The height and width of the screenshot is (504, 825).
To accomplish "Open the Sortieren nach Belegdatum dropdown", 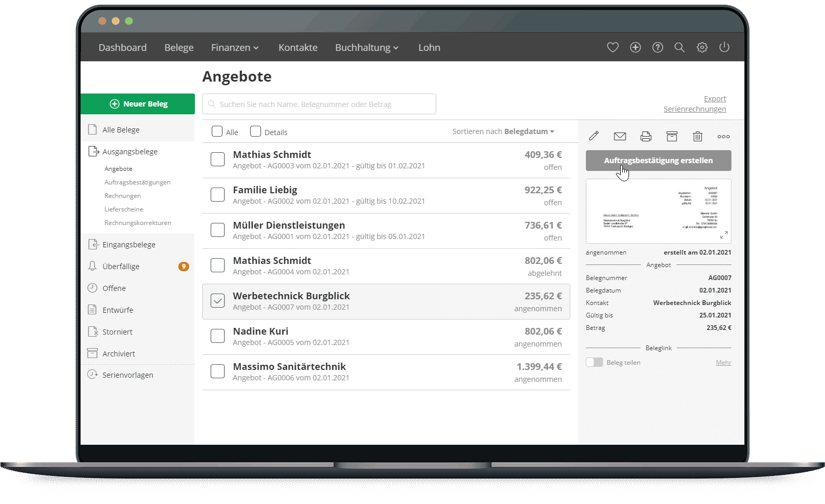I will (503, 131).
